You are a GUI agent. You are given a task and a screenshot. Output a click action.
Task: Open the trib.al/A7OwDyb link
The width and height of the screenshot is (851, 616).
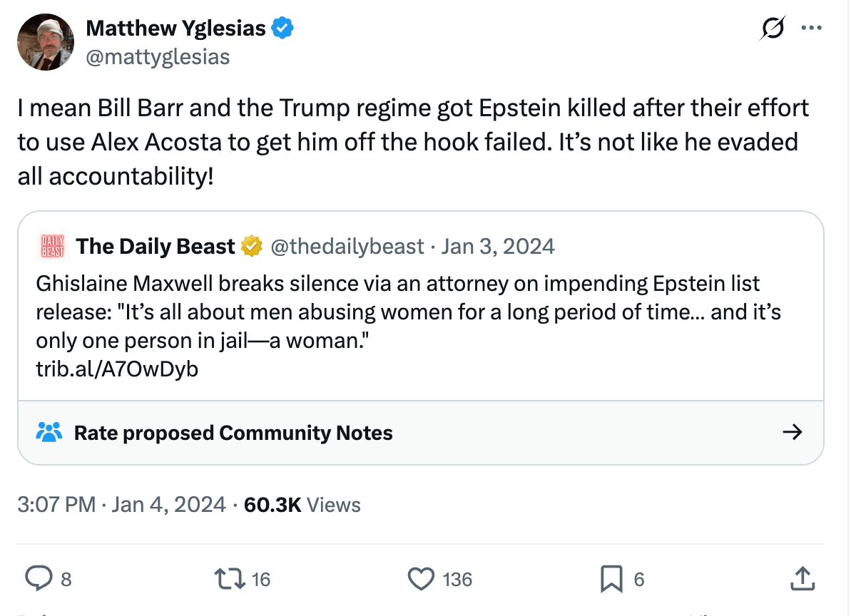(117, 369)
